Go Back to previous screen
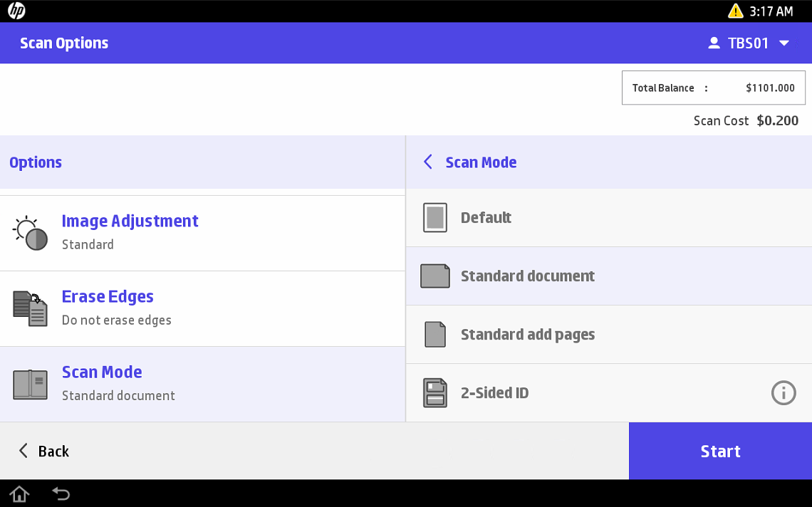The height and width of the screenshot is (507, 812). click(44, 451)
